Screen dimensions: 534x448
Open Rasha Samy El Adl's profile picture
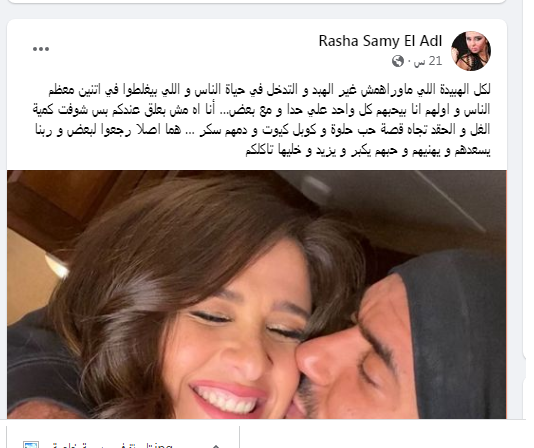coord(471,51)
